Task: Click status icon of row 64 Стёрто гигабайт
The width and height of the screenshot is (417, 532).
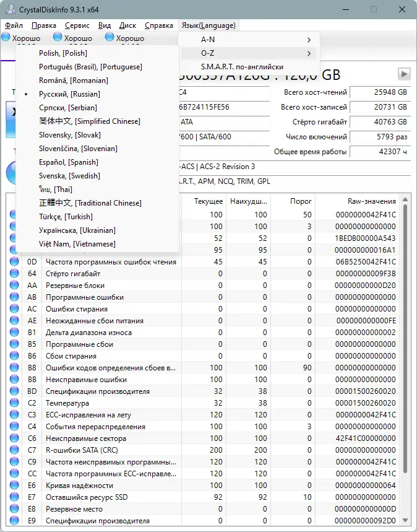Action: (14, 274)
